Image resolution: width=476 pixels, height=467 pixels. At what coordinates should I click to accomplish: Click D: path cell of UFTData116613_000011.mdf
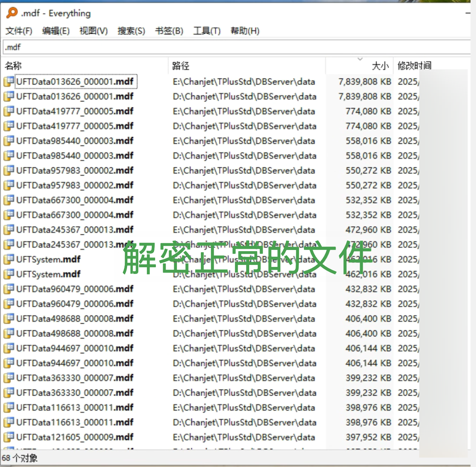[x=244, y=422]
